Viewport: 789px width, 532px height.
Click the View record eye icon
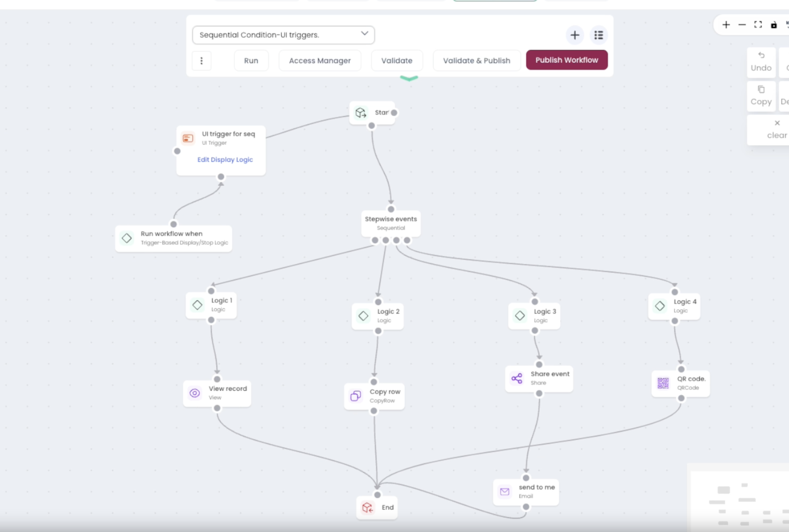[195, 393]
